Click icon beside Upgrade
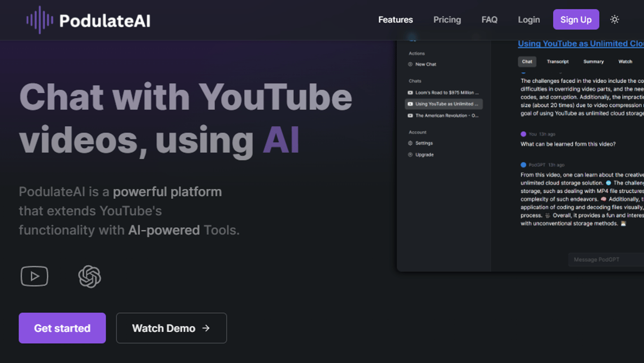 pos(410,155)
